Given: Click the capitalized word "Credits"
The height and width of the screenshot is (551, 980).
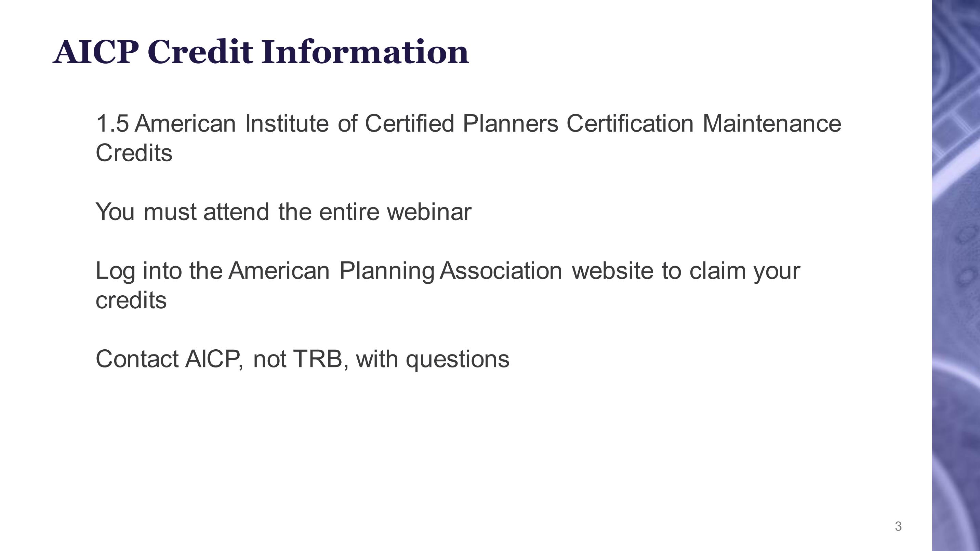Looking at the screenshot, I should click(134, 153).
